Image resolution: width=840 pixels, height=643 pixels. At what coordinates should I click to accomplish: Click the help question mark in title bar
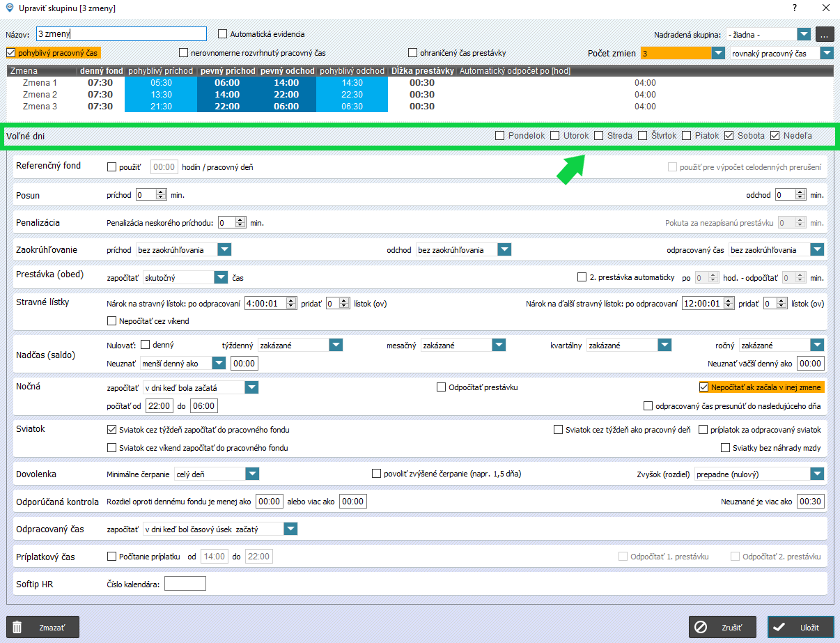pos(794,8)
